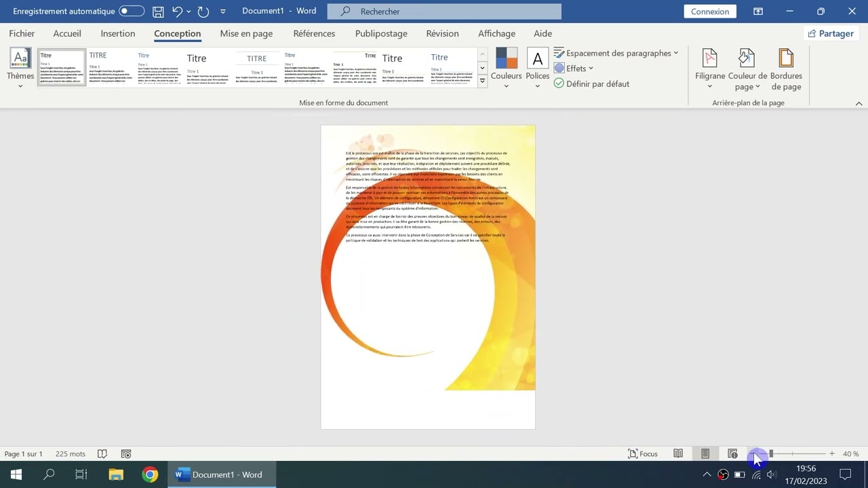Select Print Layout view
Screen dimensions: 868x488
click(705, 453)
